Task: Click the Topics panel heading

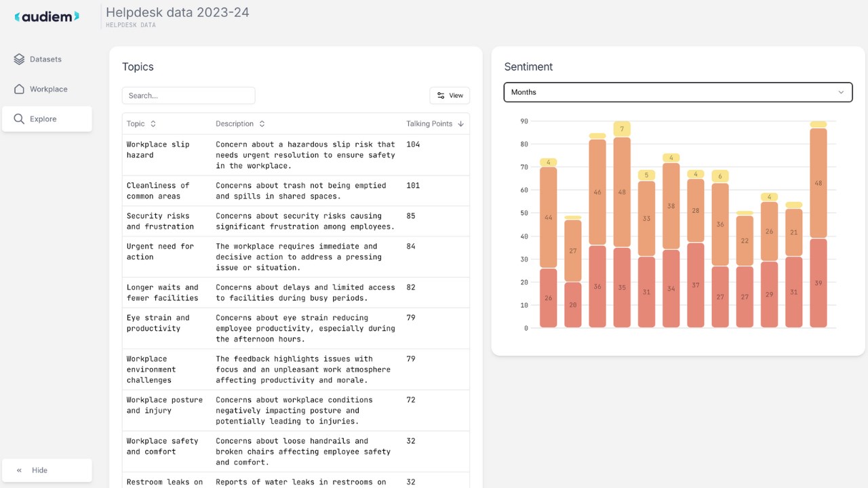Action: 138,66
